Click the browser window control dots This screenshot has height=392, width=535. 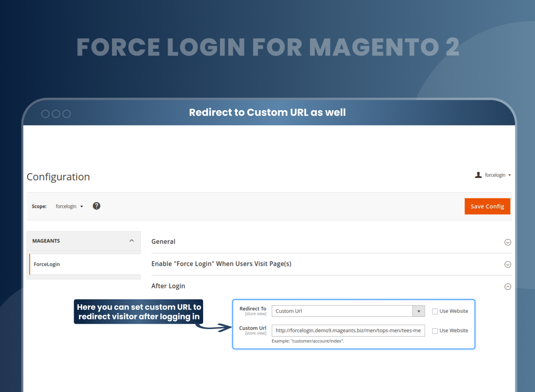(56, 114)
